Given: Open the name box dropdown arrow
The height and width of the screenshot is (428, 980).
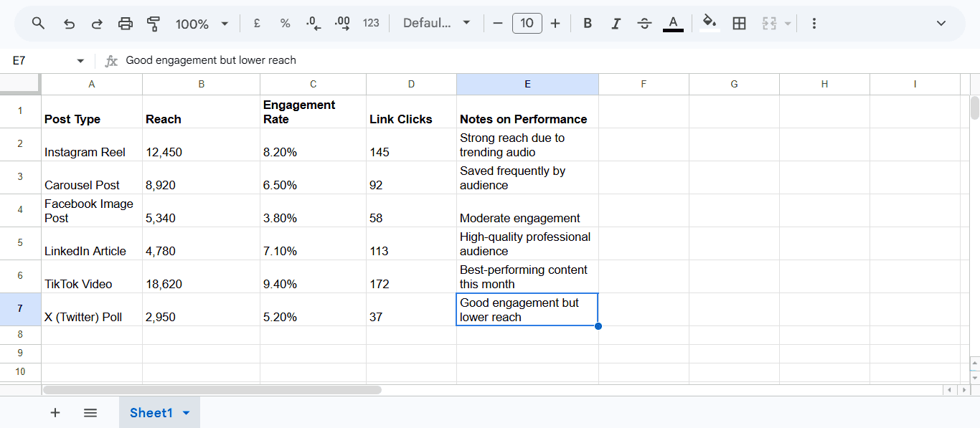Looking at the screenshot, I should [x=80, y=61].
